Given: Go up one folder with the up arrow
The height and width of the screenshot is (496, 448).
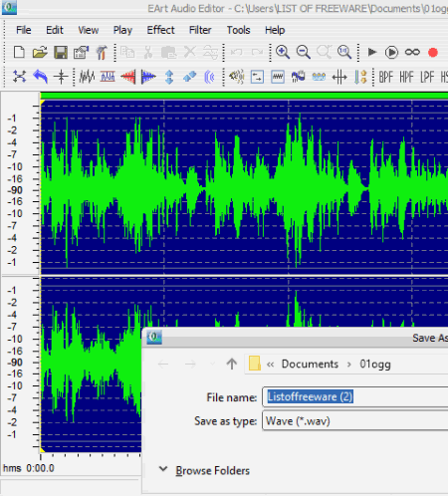Looking at the screenshot, I should pyautogui.click(x=232, y=364).
